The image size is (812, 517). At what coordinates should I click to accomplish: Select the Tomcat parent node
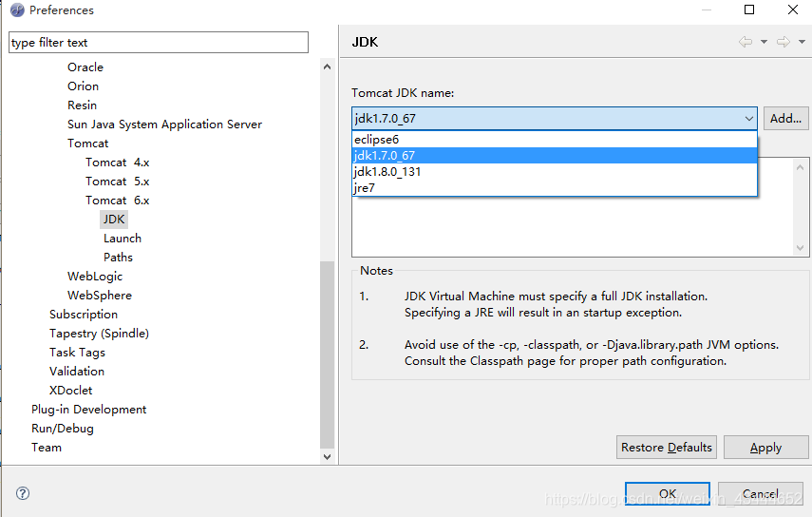click(88, 144)
